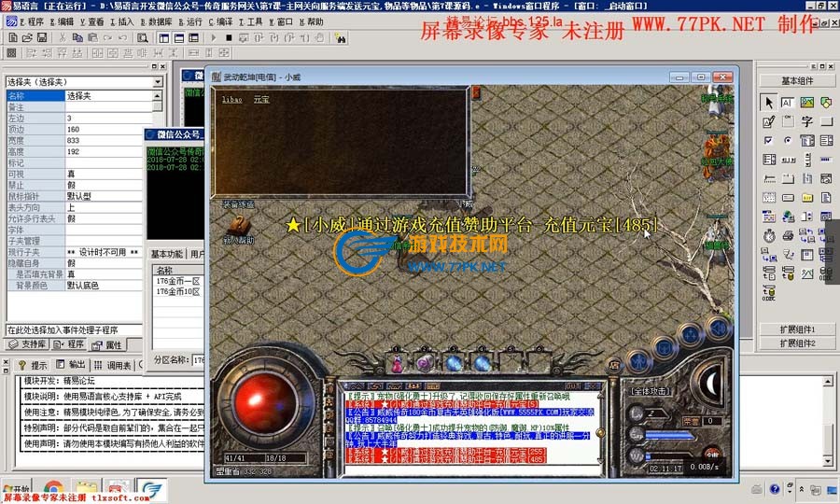The width and height of the screenshot is (840, 504).
Task: Click the Save floppy disk icon
Action: click(x=41, y=37)
